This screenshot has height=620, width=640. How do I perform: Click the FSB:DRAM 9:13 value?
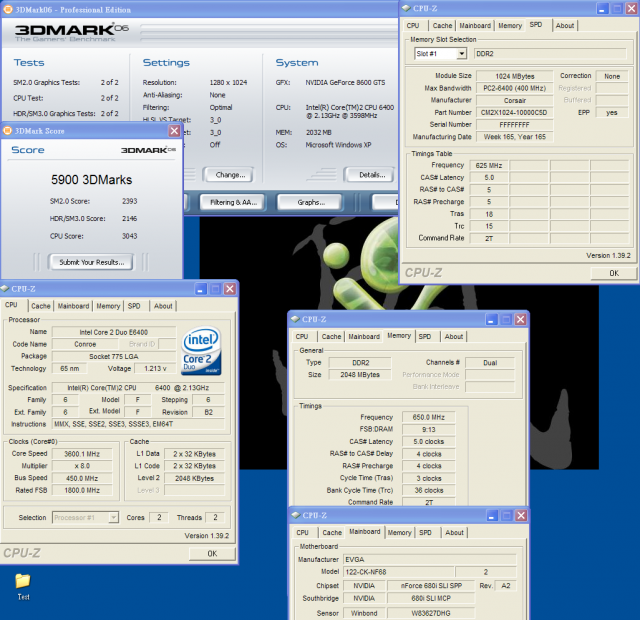(x=429, y=429)
